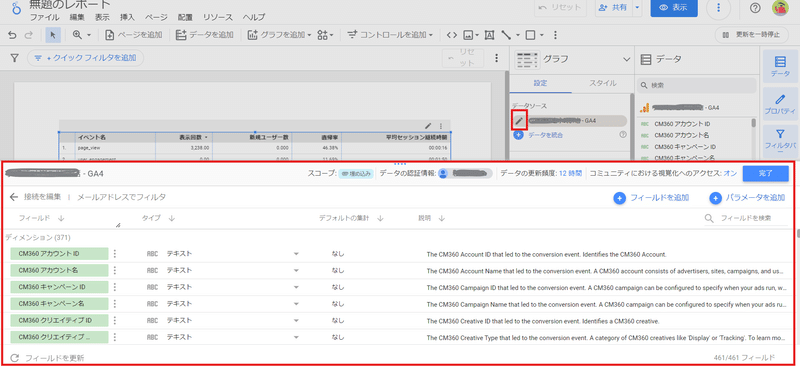Open type dropdown for CM360 キャンペーン ID
Image resolution: width=800 pixels, height=368 pixels.
(295, 287)
